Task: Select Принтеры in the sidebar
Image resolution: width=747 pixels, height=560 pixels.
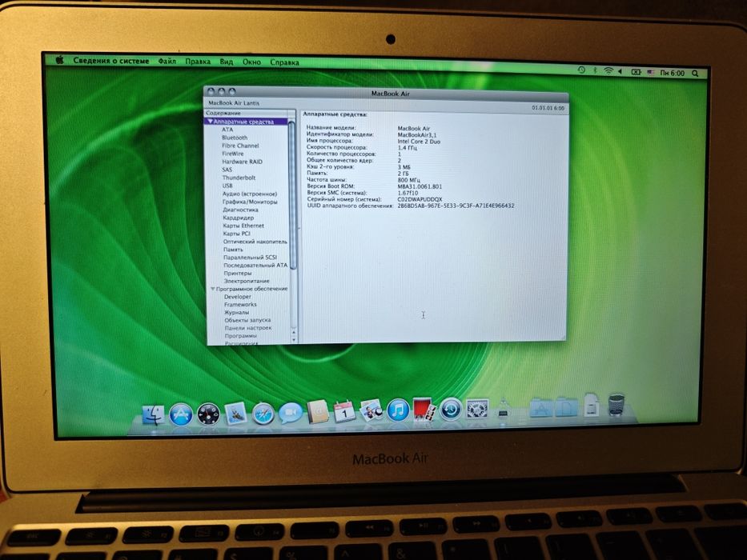Action: coord(238,274)
